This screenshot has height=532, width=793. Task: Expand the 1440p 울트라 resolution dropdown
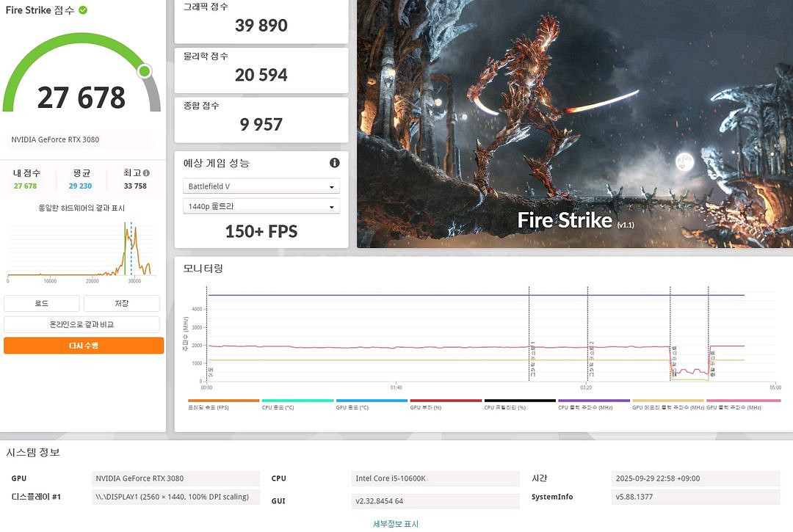point(261,207)
